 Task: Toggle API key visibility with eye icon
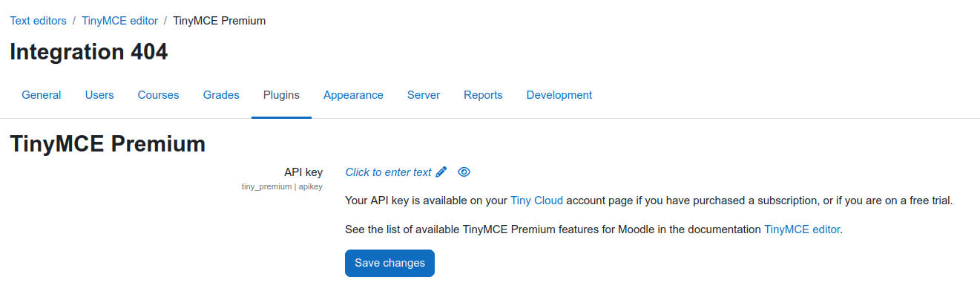pyautogui.click(x=464, y=172)
